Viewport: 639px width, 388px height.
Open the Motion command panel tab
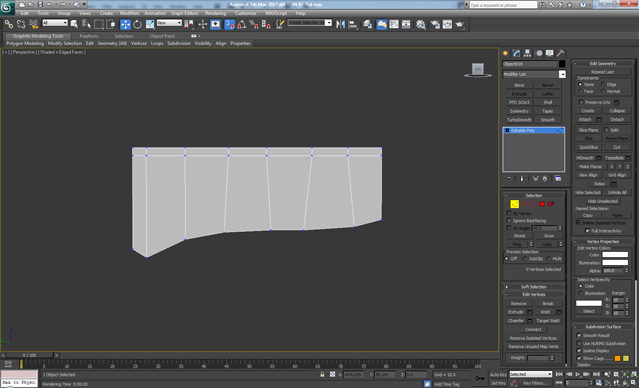539,53
